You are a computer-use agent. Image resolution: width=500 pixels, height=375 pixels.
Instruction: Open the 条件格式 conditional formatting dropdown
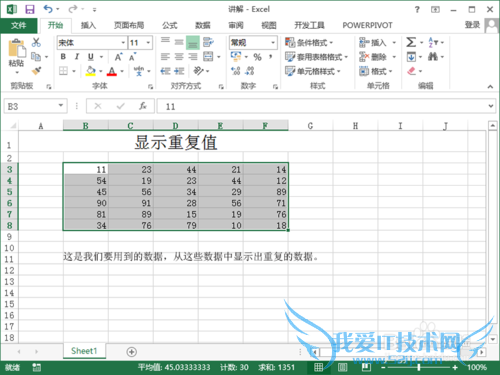(309, 43)
